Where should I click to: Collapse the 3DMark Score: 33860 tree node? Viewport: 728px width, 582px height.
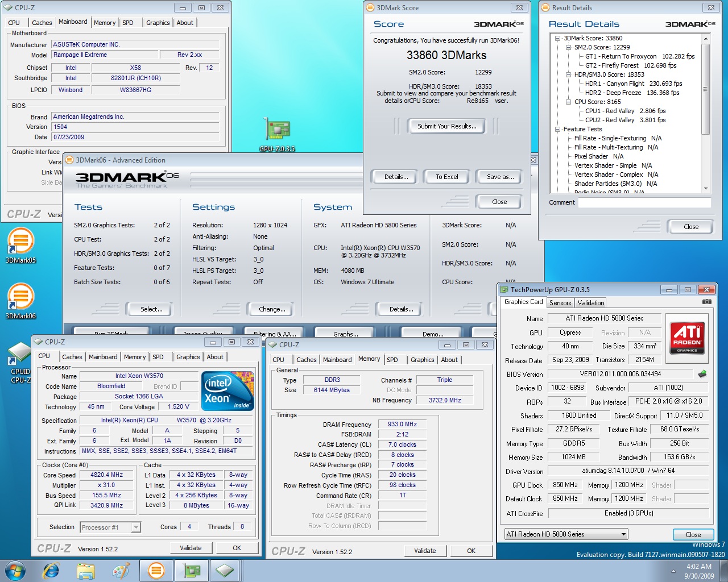558,38
